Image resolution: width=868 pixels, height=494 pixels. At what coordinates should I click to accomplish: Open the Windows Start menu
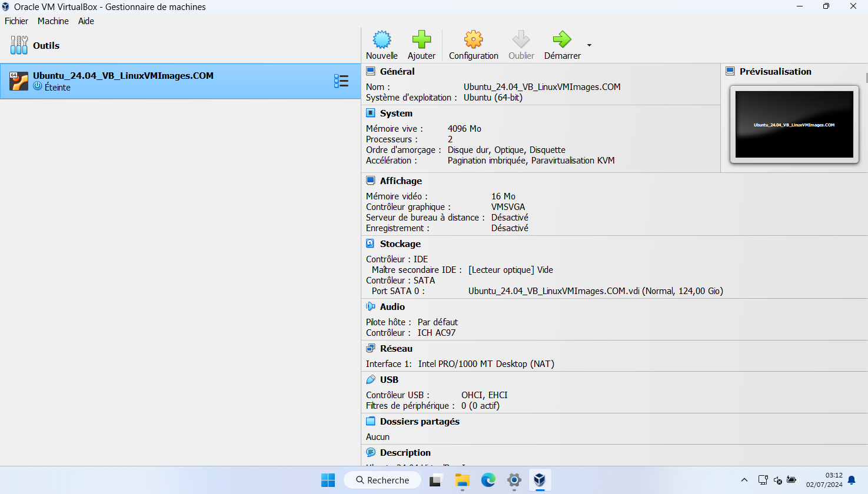tap(328, 480)
